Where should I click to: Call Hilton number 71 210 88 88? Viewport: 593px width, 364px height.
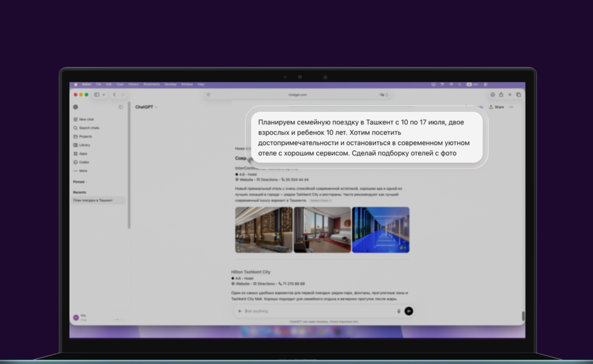(292, 284)
